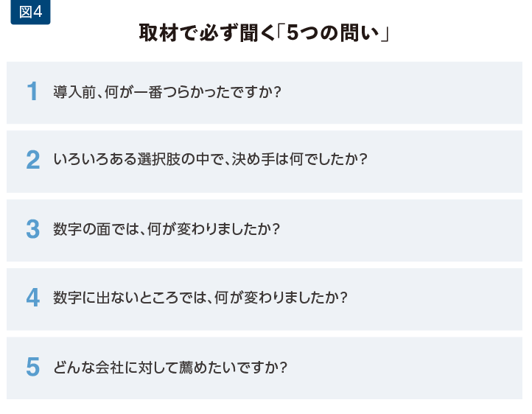
Task: Click the blue number 1
Action: click(32, 91)
